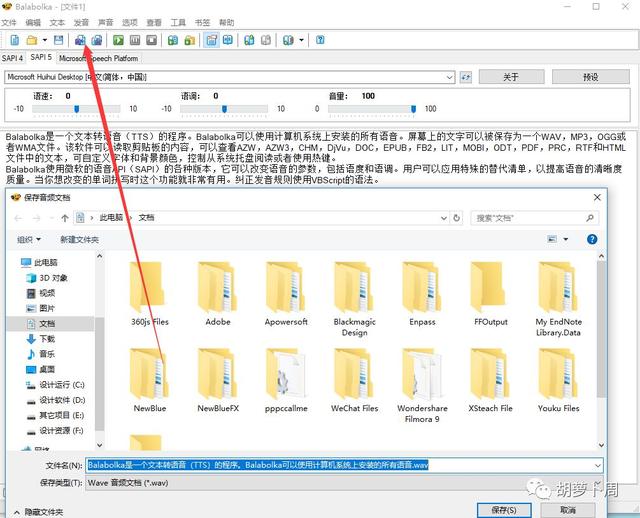Image resolution: width=640 pixels, height=518 pixels.
Task: Click the 音量 volume slider handle
Action: click(413, 109)
